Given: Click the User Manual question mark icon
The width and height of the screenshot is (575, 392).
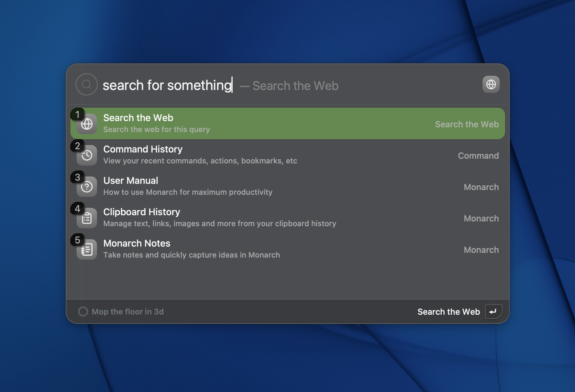Looking at the screenshot, I should (87, 187).
